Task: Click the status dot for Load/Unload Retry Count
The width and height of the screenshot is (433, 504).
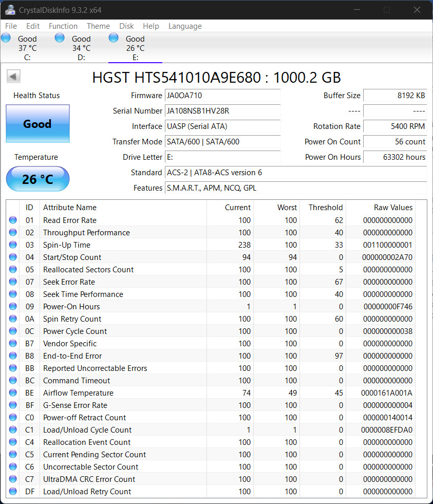Action: point(13,491)
